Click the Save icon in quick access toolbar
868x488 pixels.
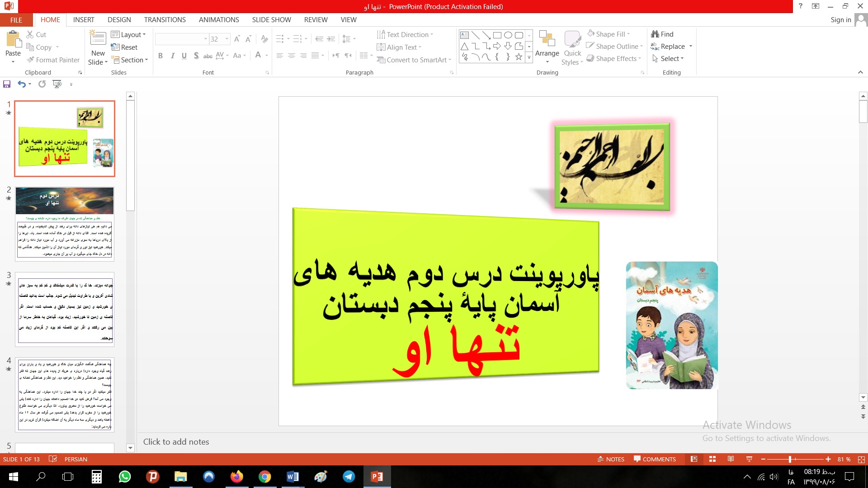7,84
